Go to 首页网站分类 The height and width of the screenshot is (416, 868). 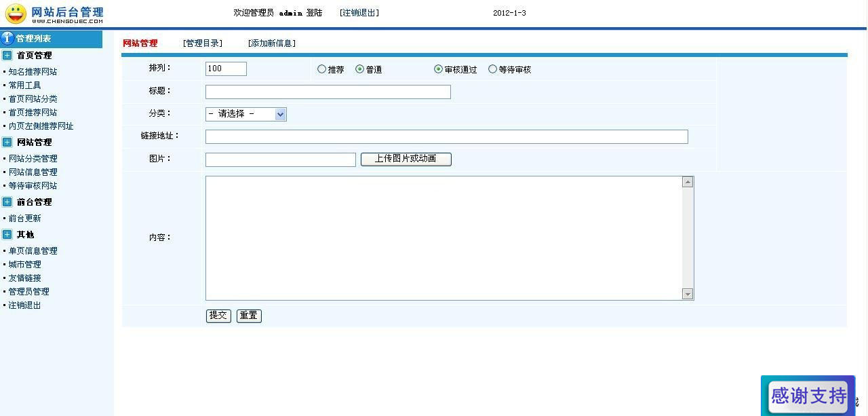(33, 99)
